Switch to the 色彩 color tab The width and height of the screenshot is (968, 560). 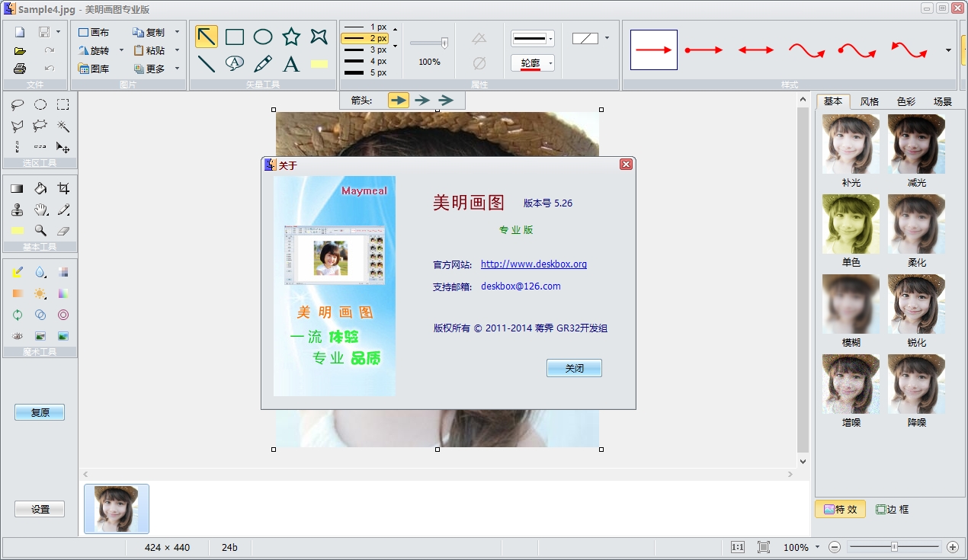906,101
